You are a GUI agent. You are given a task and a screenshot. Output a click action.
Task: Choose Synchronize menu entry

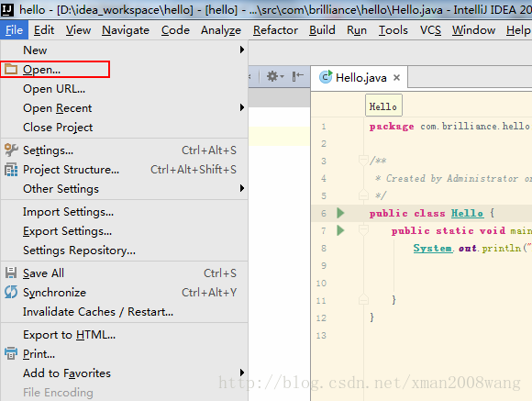pos(124,293)
